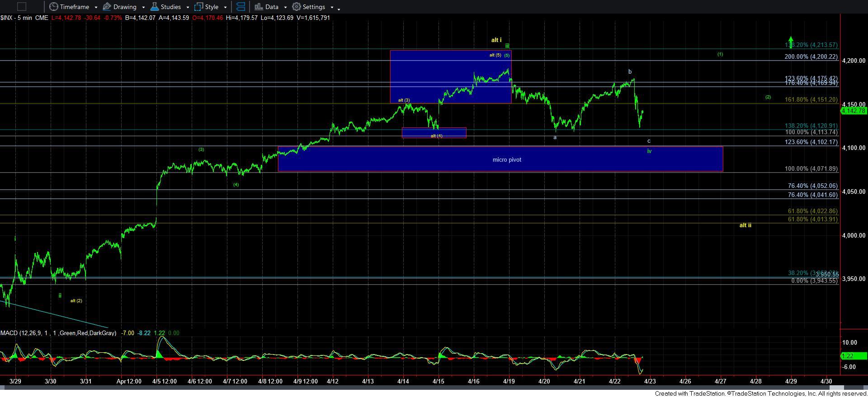Screen dimensions: 868x397
Task: Expand the Drawing dropdown arrow
Action: tap(143, 8)
